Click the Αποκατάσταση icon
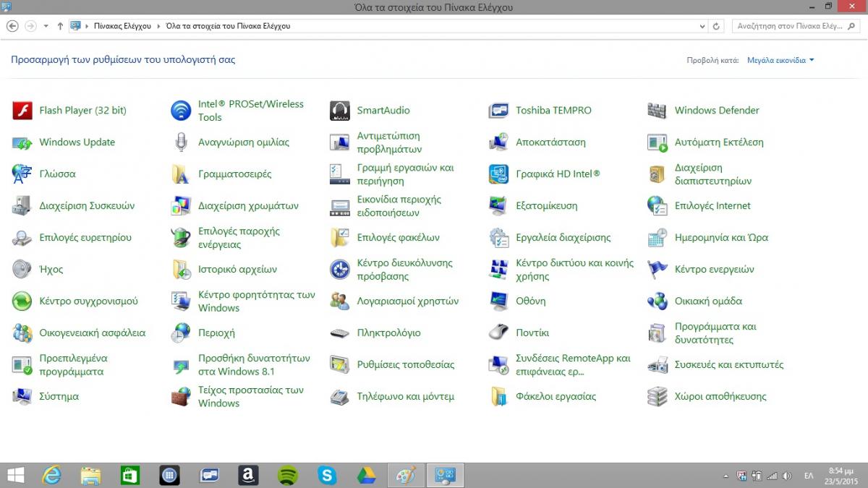Image resolution: width=868 pixels, height=488 pixels. coord(499,142)
